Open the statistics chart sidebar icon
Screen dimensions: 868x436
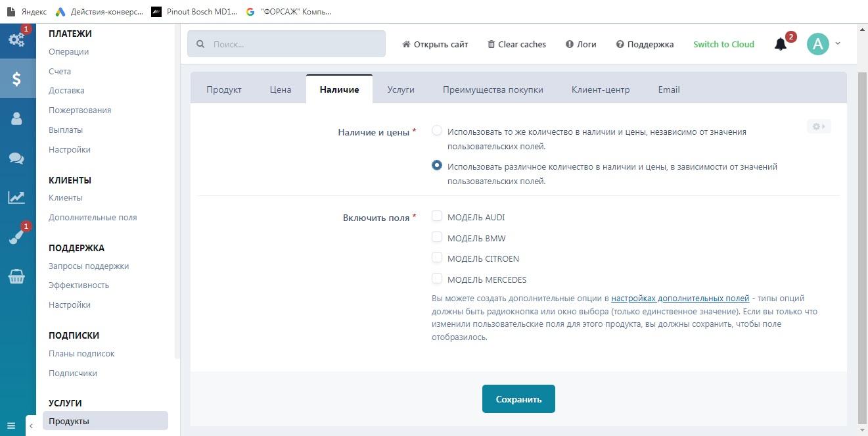pyautogui.click(x=16, y=197)
